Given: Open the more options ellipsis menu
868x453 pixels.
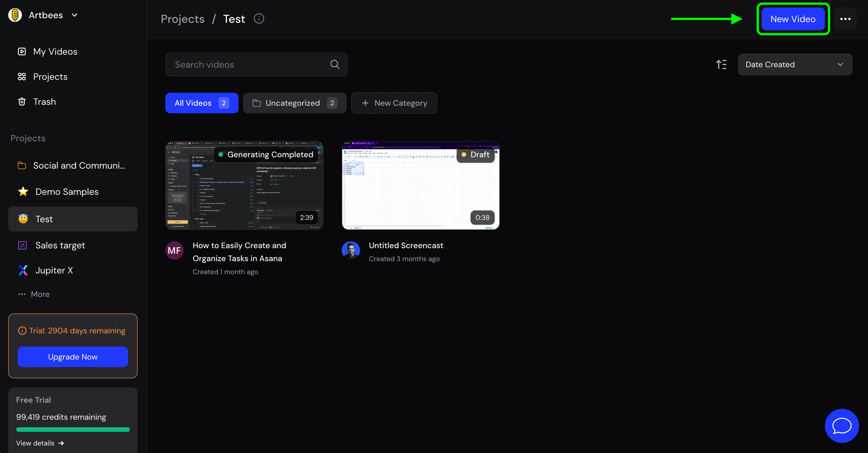Looking at the screenshot, I should [x=845, y=19].
